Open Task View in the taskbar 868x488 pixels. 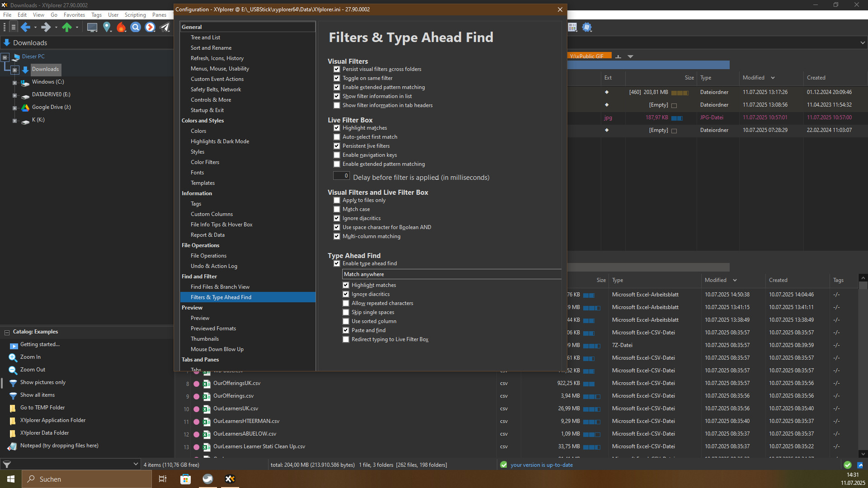point(163,479)
